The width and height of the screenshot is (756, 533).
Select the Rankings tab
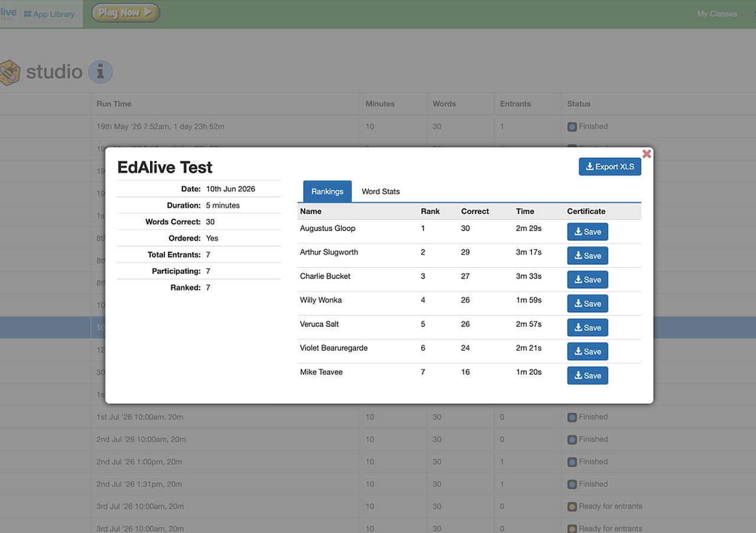[327, 191]
